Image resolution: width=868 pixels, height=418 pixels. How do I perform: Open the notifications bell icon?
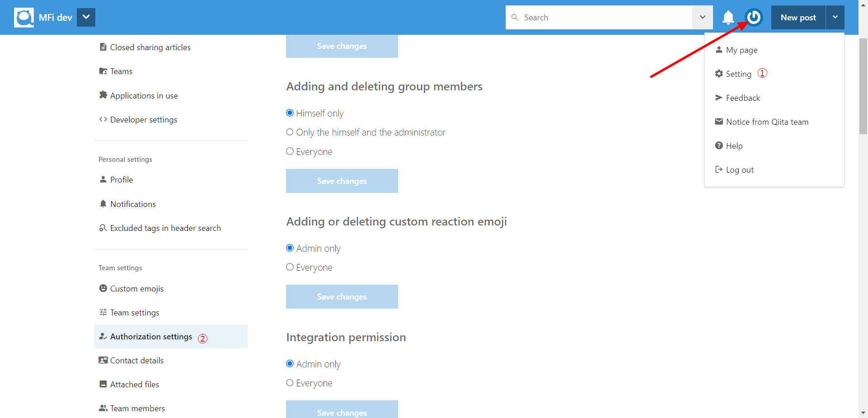pos(728,18)
